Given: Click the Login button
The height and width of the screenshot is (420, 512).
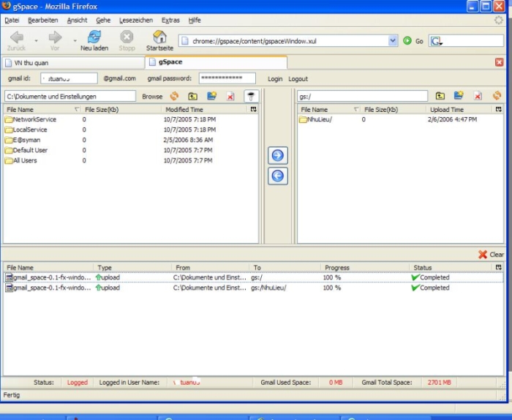Looking at the screenshot, I should click(x=275, y=79).
